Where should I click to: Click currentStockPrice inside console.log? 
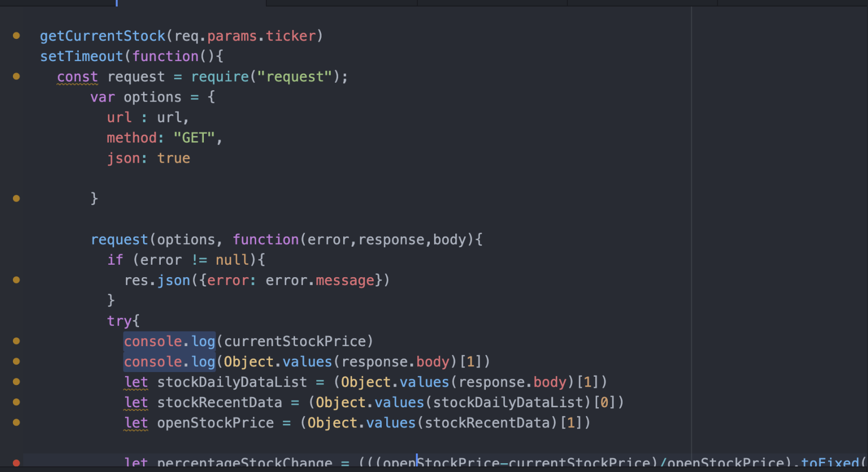(295, 341)
